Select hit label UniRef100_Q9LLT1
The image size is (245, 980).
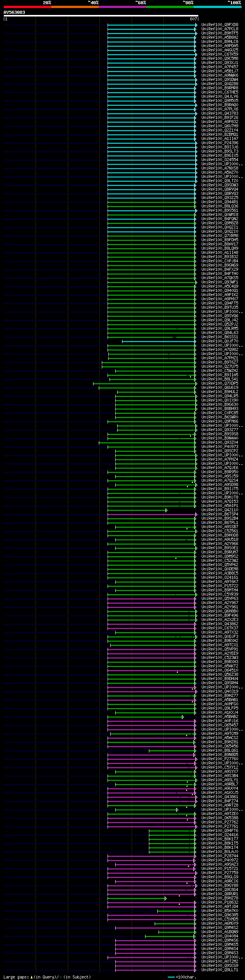point(220,970)
